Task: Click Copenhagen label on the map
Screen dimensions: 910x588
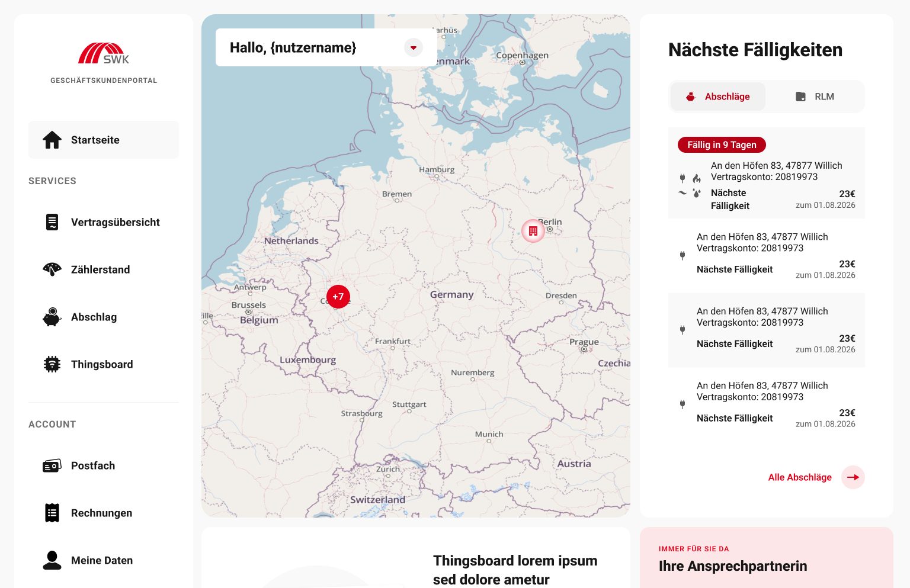Action: click(x=522, y=56)
